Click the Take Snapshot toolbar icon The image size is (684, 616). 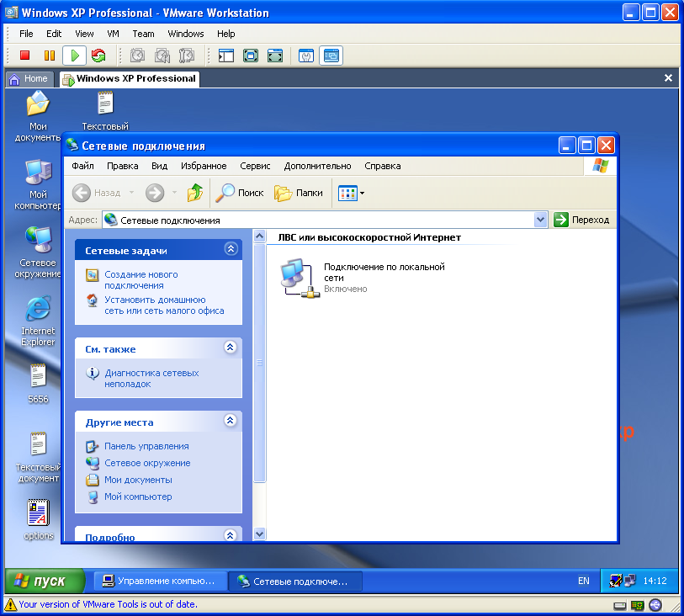tap(137, 56)
